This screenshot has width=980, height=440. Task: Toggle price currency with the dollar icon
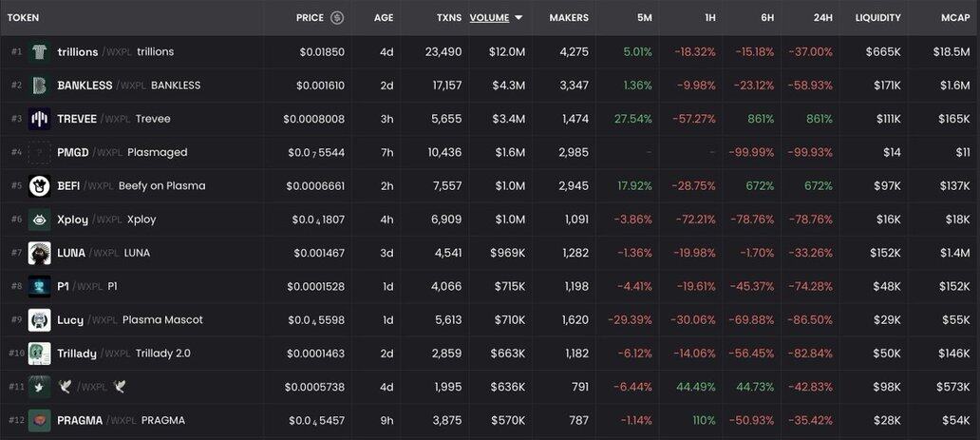tap(337, 17)
